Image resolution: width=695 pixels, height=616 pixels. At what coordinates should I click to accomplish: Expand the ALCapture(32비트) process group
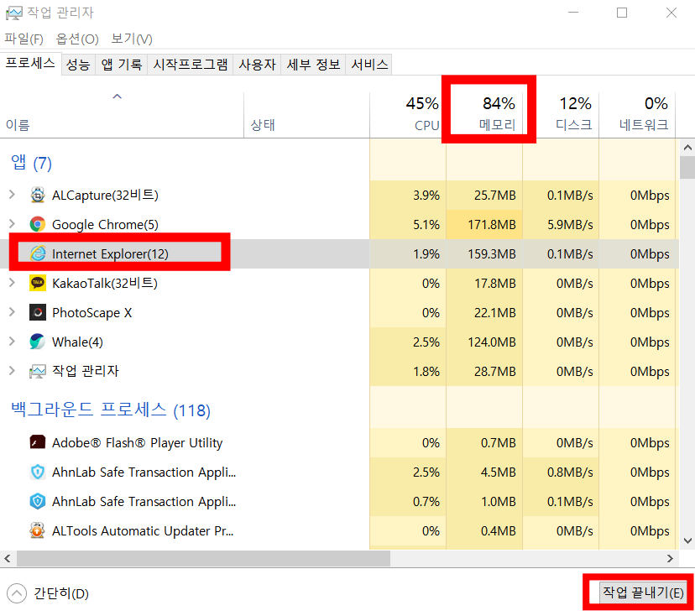(x=12, y=195)
